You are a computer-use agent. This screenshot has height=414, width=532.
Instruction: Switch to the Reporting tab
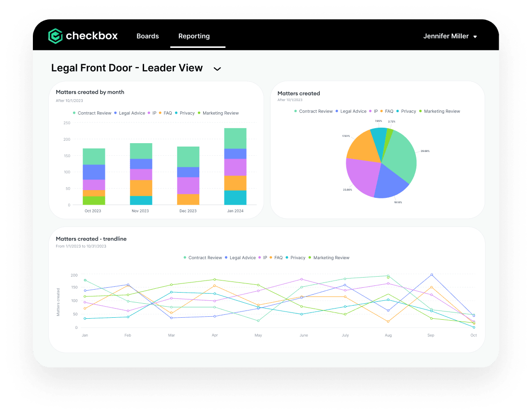(x=194, y=36)
